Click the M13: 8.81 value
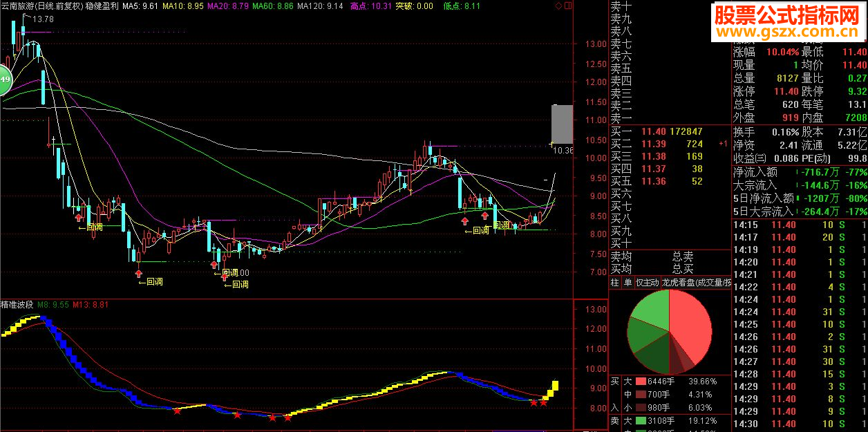 point(91,304)
